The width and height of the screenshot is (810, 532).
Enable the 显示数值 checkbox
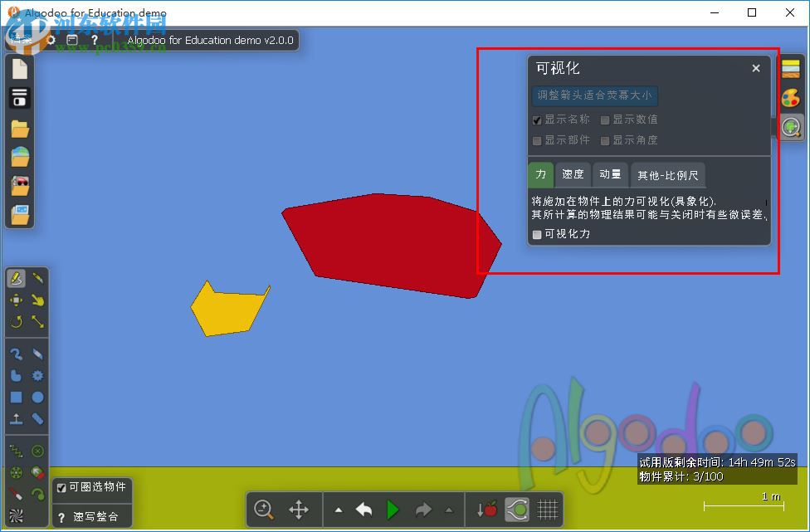point(605,119)
